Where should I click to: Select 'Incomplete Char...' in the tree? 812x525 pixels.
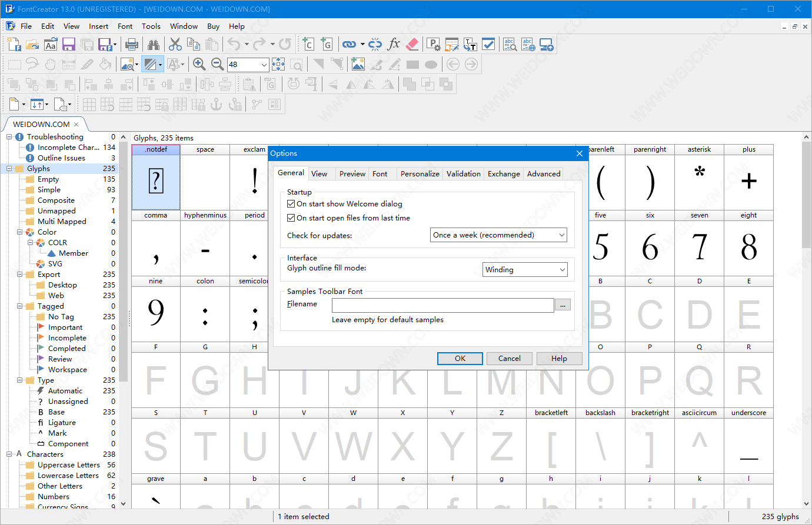coord(68,148)
